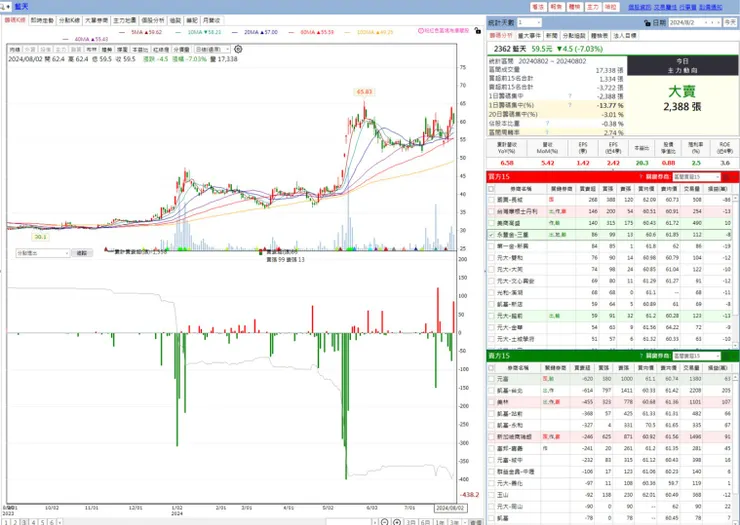The height and width of the screenshot is (525, 740).
Task: Toggle the select-all checkbox in 賣方15 header
Action: coord(491,368)
